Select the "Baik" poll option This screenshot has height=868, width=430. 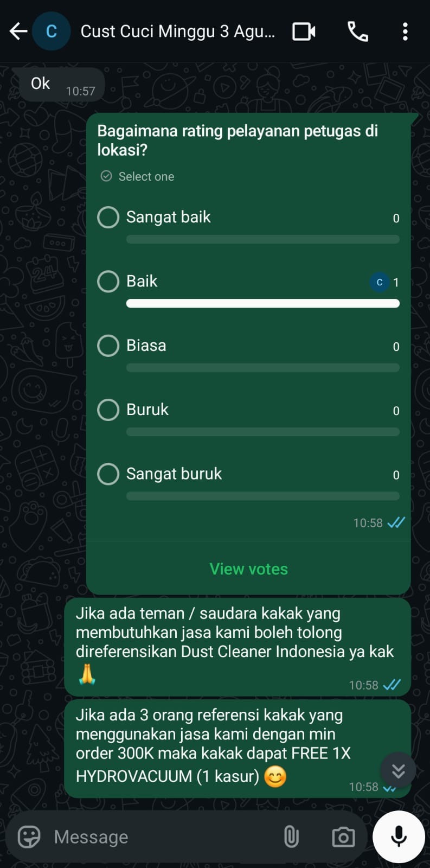pyautogui.click(x=248, y=288)
